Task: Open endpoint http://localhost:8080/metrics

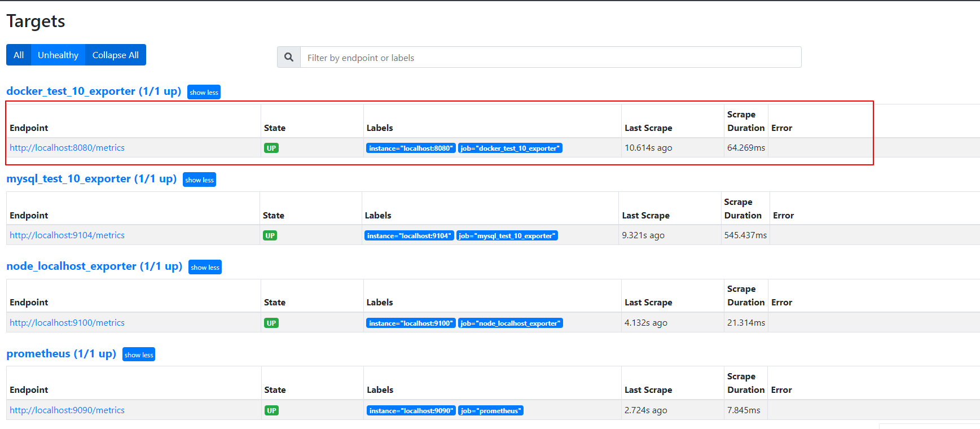Action: click(x=67, y=147)
